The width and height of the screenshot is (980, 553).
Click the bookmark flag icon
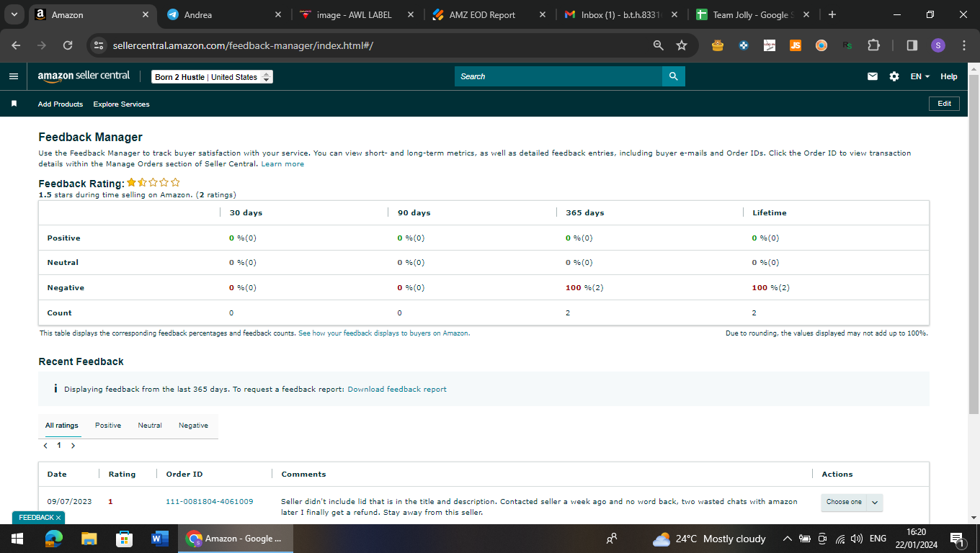14,104
